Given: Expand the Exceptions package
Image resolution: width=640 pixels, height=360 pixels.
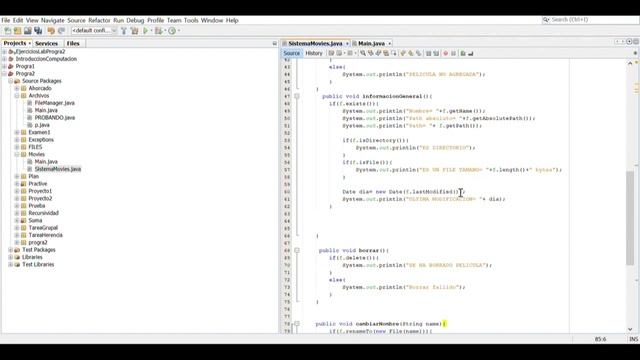Looking at the screenshot, I should (x=17, y=140).
